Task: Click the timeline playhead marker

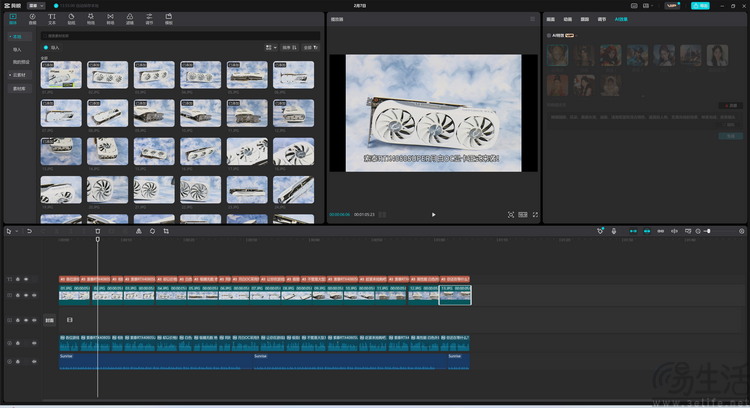Action: (x=98, y=239)
